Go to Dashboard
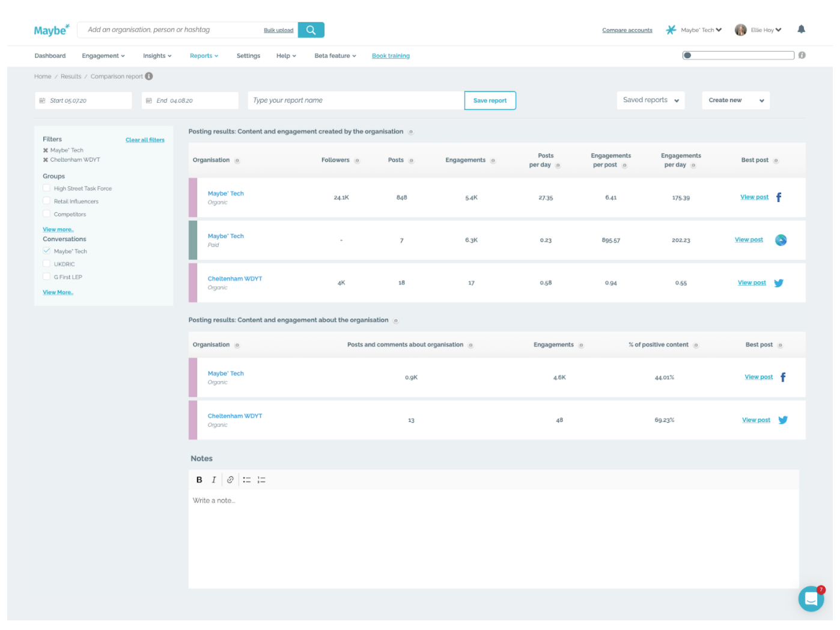 coord(50,56)
